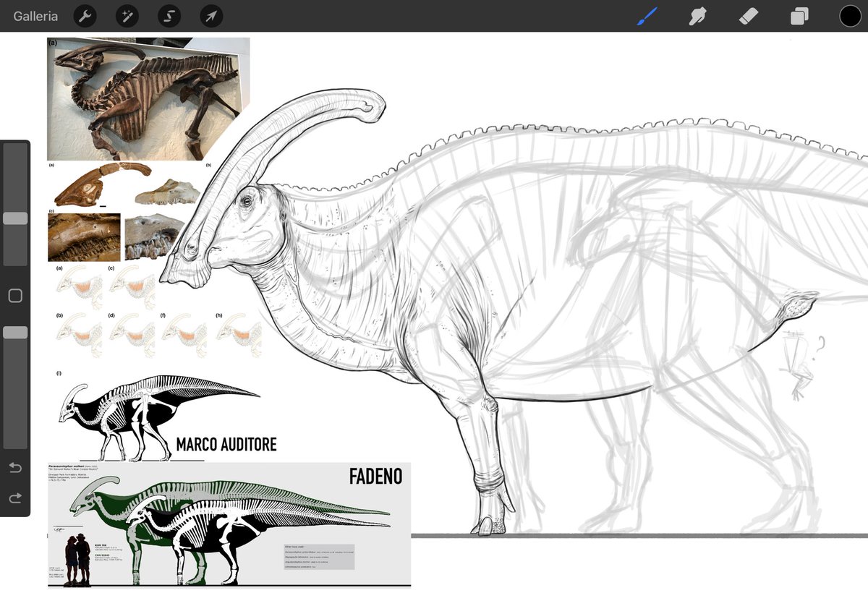Image resolution: width=868 pixels, height=606 pixels.
Task: Open the Adjustments magic wand menu
Action: coord(127,16)
